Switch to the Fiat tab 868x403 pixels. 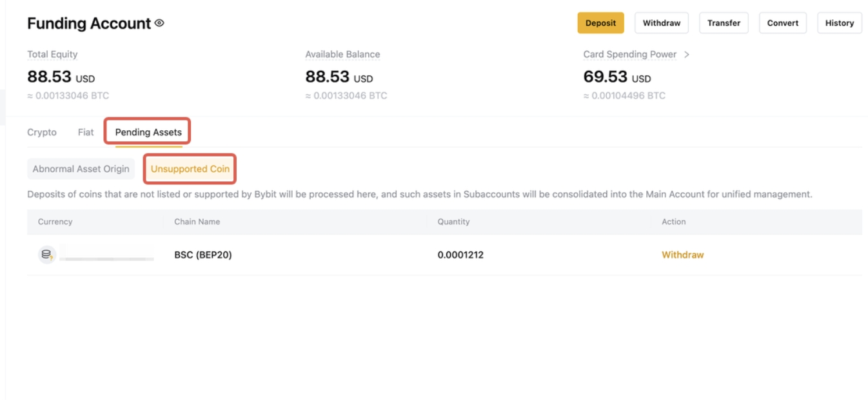[86, 132]
